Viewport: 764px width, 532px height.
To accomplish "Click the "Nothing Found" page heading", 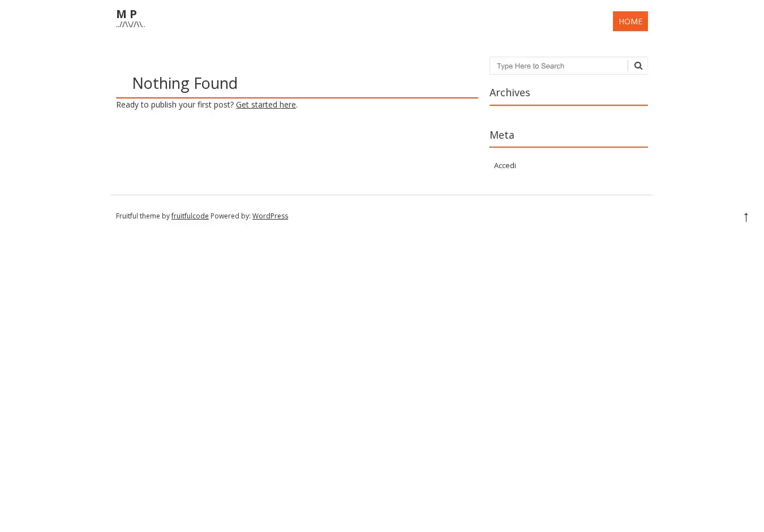I will point(184,83).
